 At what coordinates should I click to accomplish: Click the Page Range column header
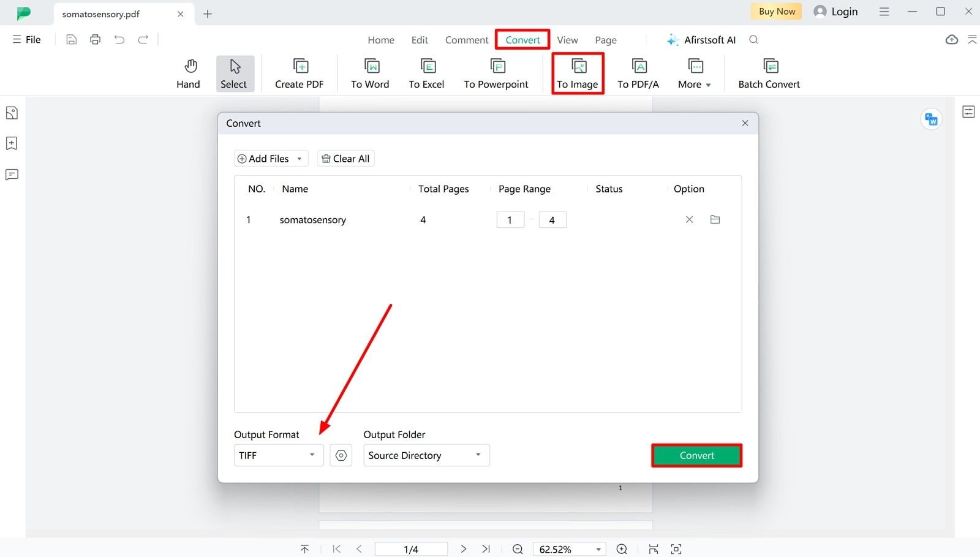[524, 189]
